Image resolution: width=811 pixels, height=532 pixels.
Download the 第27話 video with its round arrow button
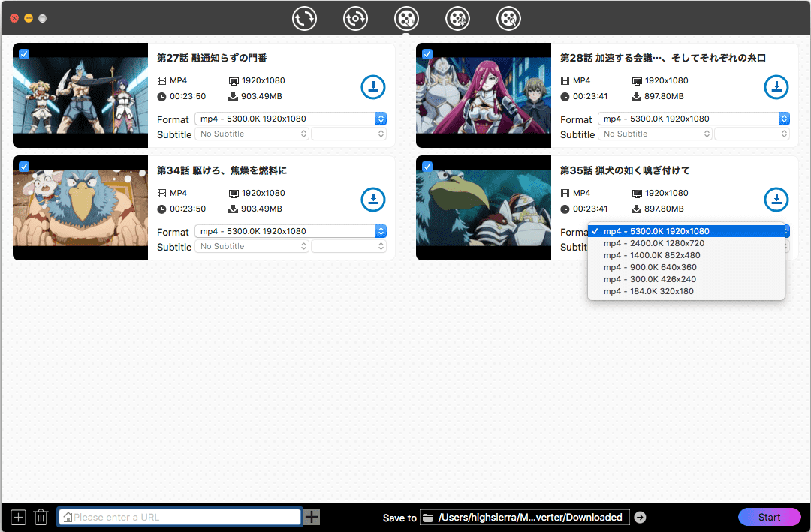click(373, 87)
